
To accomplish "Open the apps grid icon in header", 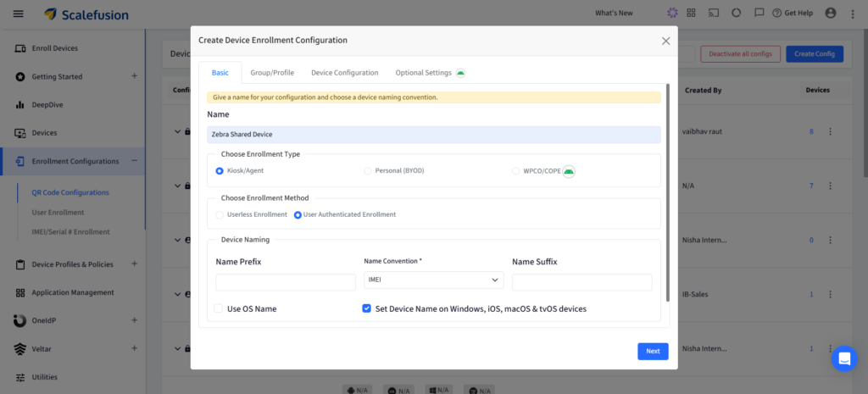I will pos(691,13).
